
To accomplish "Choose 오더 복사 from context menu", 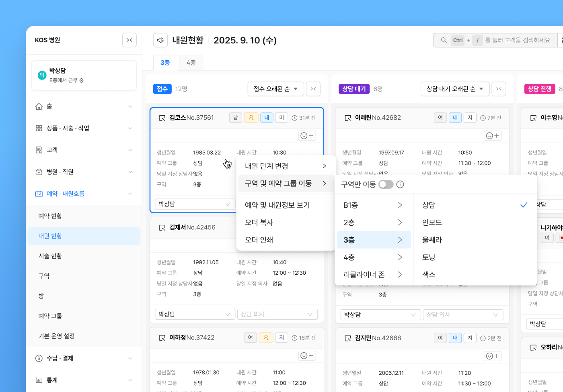I will coord(286,222).
